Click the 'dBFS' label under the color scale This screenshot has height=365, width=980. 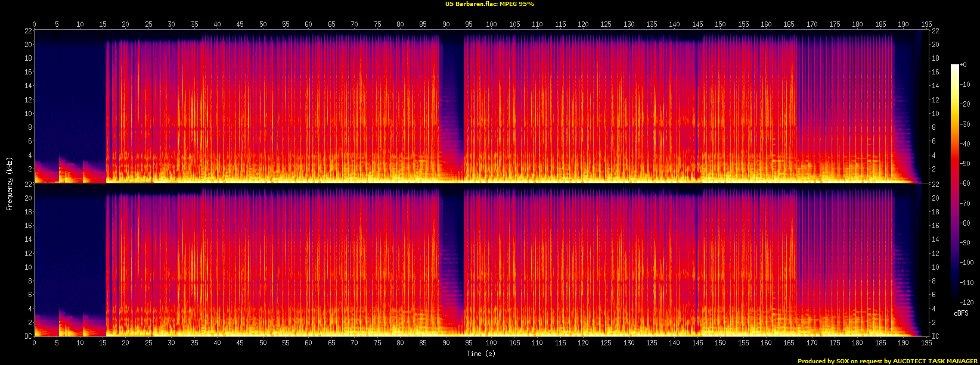click(x=961, y=313)
